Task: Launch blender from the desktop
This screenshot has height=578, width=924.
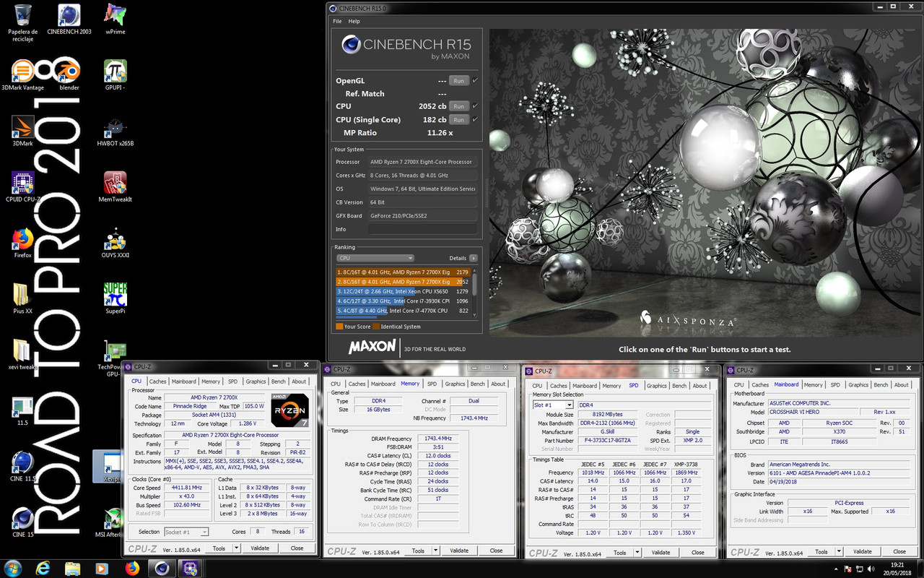Action: 69,75
